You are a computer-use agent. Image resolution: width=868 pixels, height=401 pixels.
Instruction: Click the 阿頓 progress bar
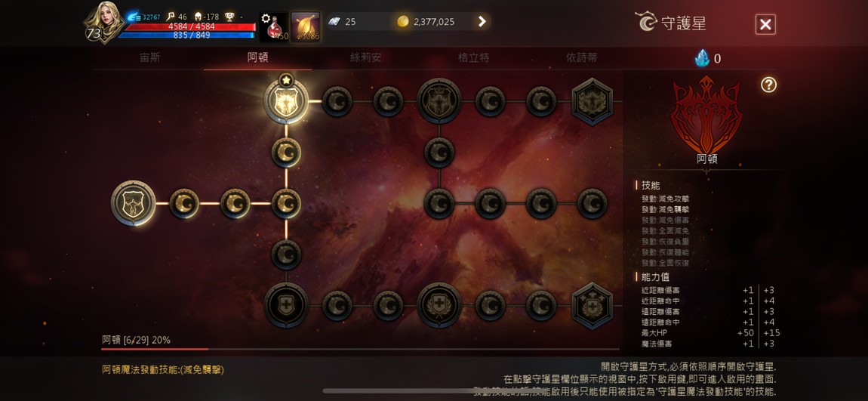coord(360,349)
